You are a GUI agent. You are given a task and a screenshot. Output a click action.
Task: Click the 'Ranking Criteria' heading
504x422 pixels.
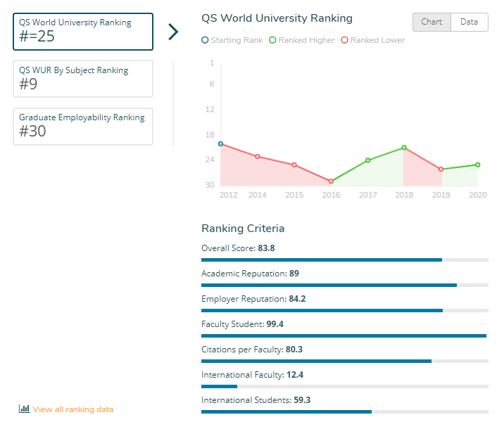click(x=243, y=229)
